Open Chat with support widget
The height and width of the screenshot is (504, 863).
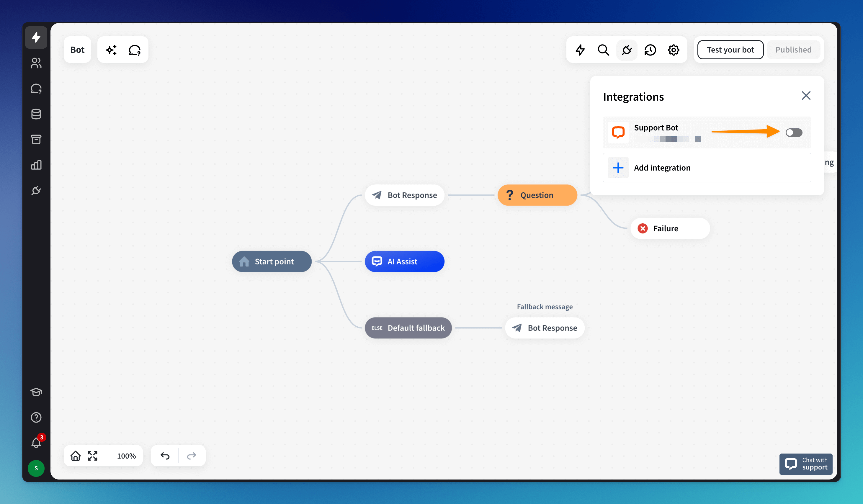(x=805, y=464)
